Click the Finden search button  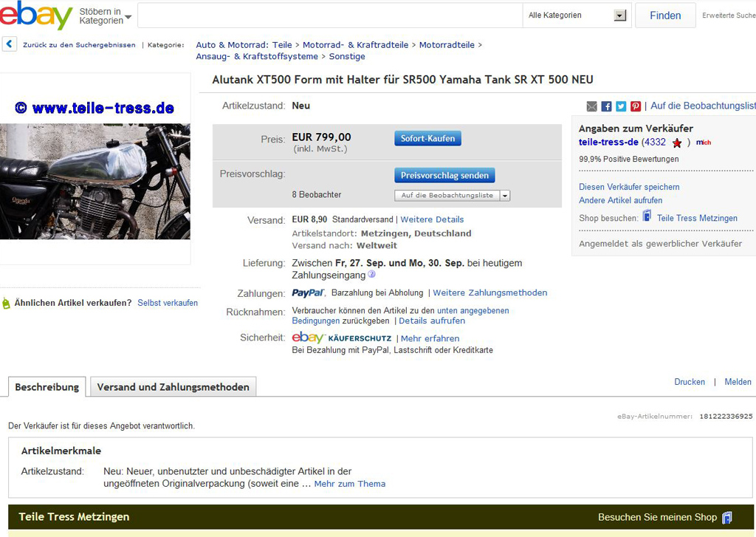pos(664,16)
